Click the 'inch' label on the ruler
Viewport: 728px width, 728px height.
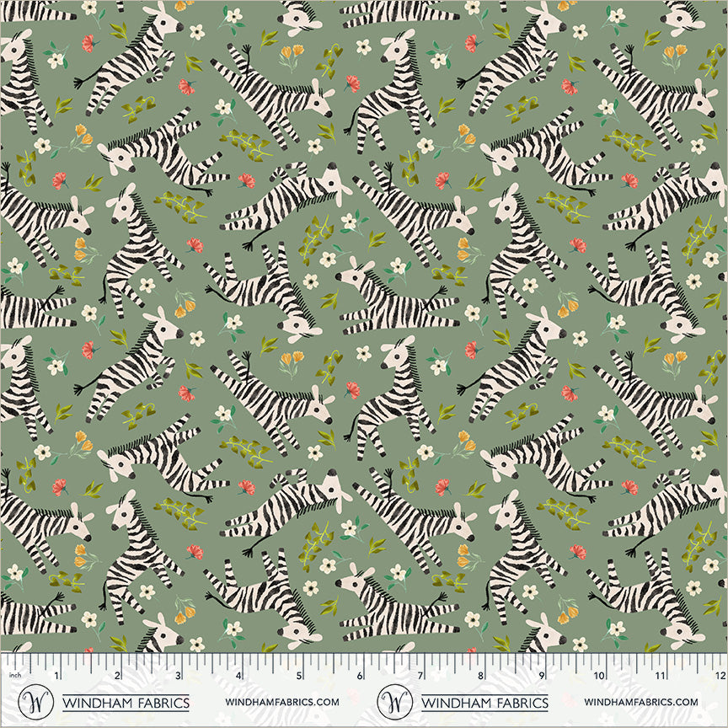(15, 675)
